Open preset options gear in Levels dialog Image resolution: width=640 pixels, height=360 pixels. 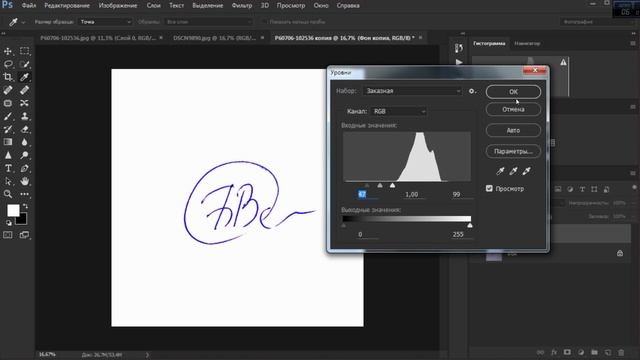472,91
